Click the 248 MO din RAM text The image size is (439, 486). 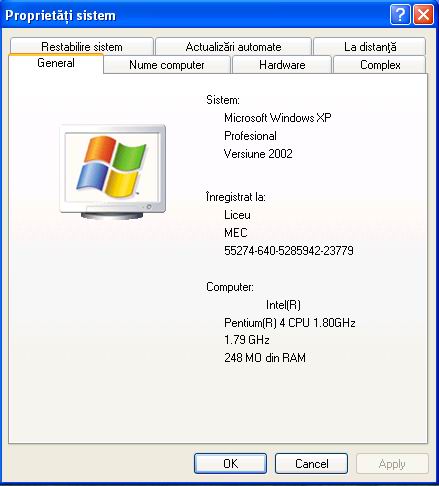[265, 358]
